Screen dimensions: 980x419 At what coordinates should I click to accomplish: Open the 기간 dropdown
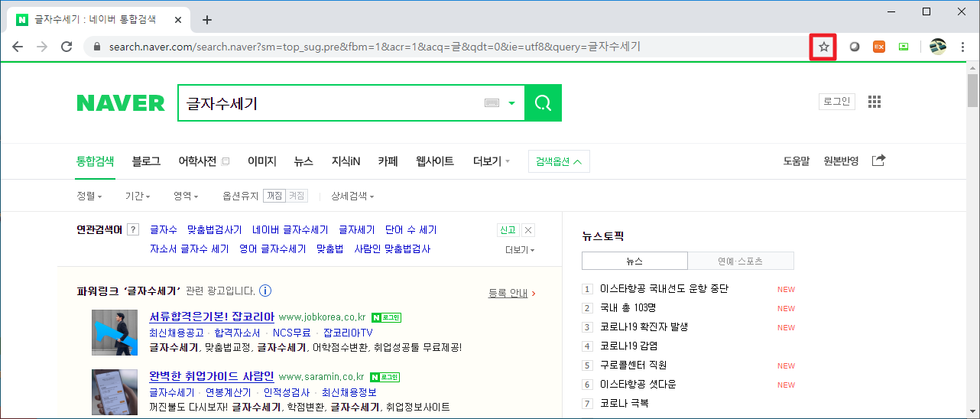(138, 197)
